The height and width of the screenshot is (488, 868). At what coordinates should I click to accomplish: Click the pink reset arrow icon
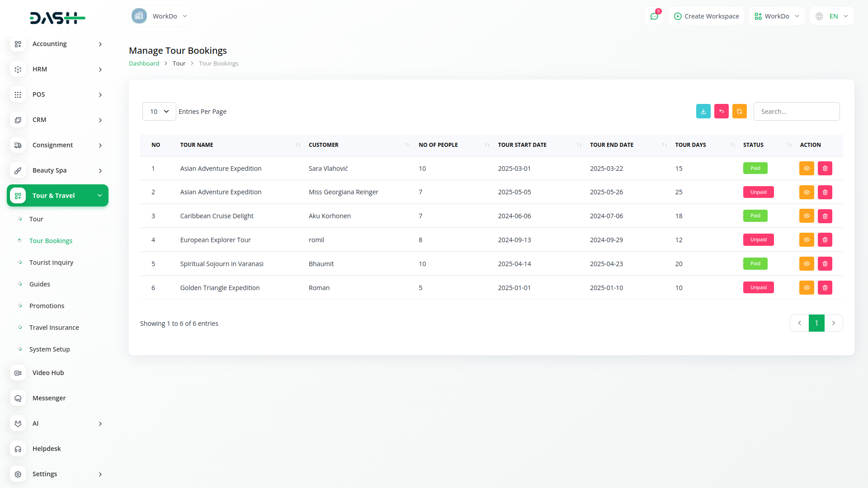(721, 111)
